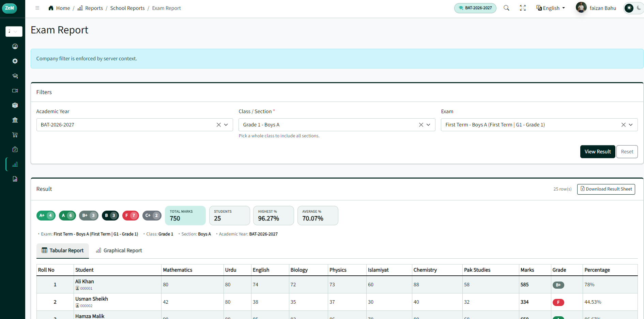Click the B grade badge showing 3
Screen dimensions: 644x319
[110, 215]
